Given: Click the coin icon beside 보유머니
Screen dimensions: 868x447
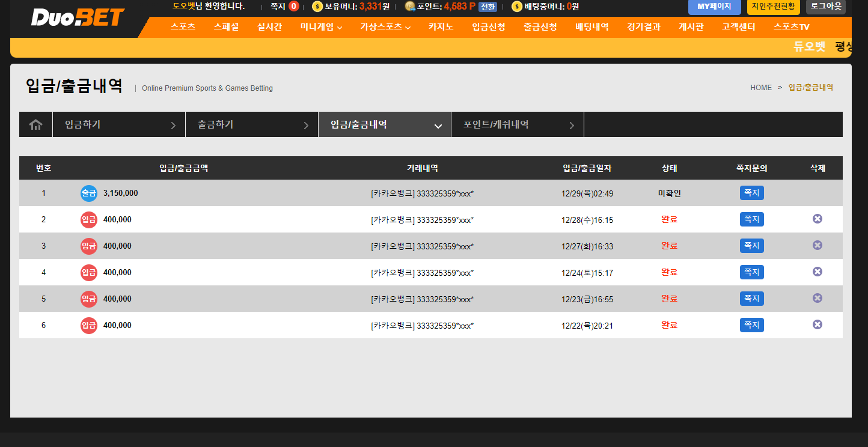Looking at the screenshot, I should coord(317,7).
